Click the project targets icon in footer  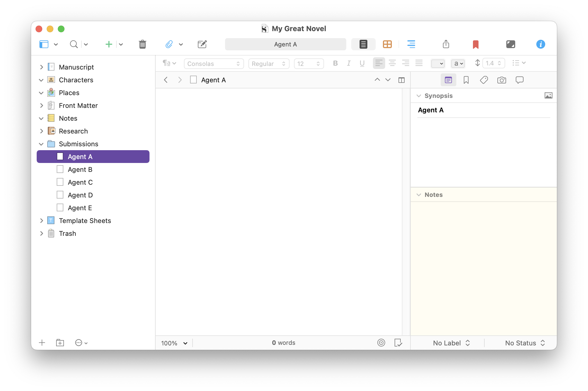click(381, 343)
